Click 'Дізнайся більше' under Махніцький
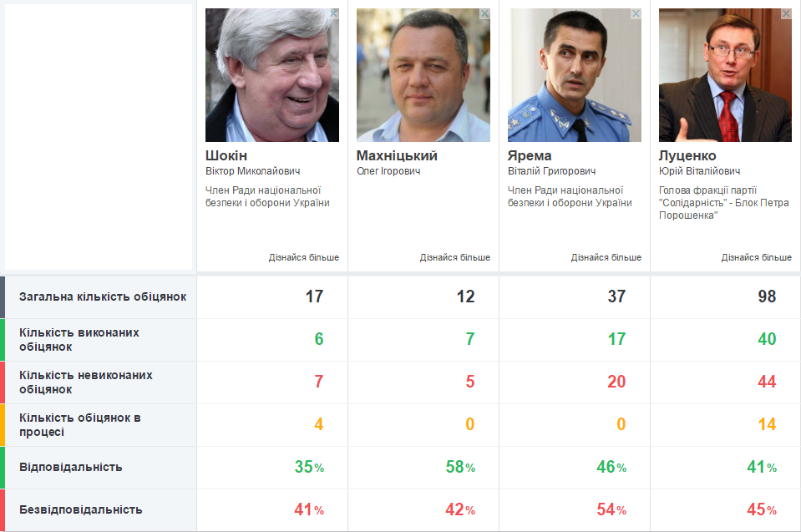This screenshot has height=532, width=801. (455, 257)
